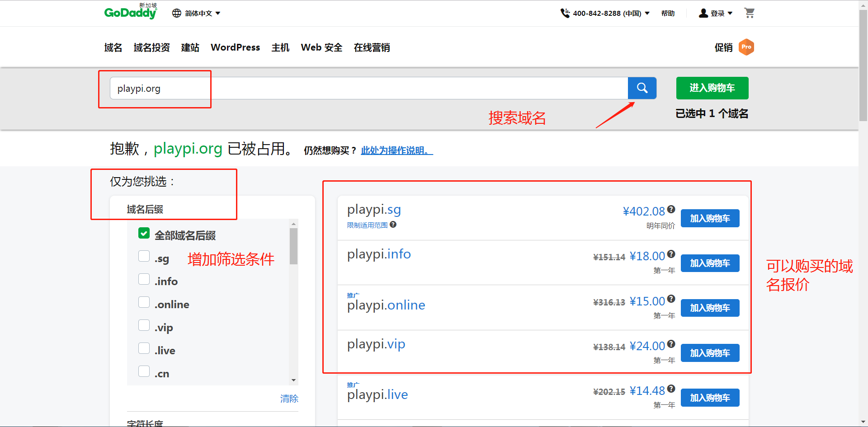Image resolution: width=868 pixels, height=427 pixels.
Task: Click the playpi.vip domain name
Action: (x=376, y=344)
